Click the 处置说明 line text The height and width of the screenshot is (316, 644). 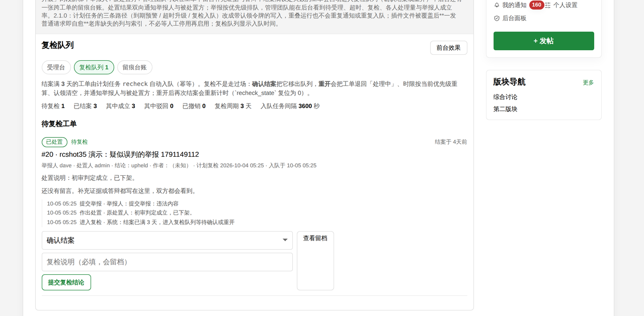(89, 178)
